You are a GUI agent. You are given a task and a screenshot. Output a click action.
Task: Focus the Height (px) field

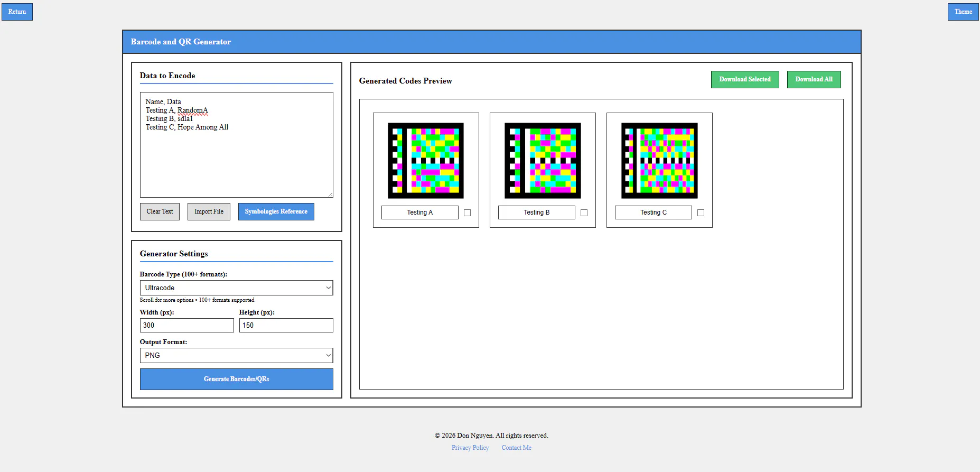[x=286, y=325]
